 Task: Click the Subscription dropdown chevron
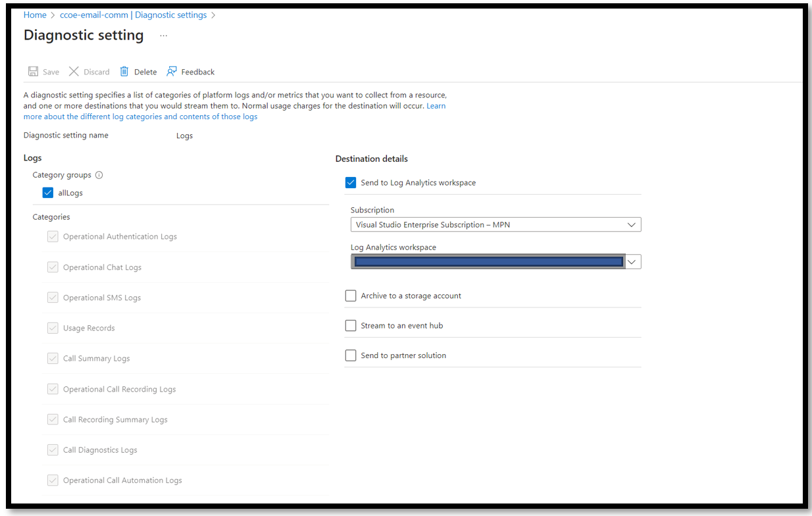pyautogui.click(x=632, y=224)
